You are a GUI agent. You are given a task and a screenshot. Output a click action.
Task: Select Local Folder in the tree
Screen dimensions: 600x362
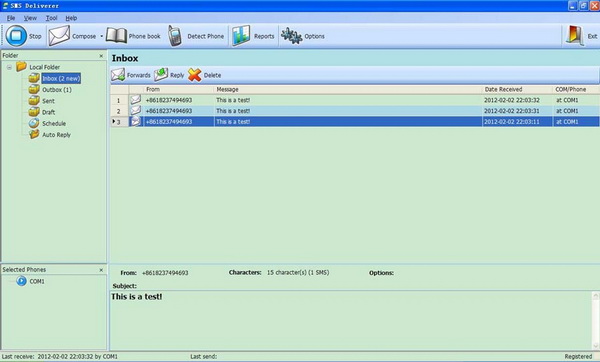click(45, 67)
